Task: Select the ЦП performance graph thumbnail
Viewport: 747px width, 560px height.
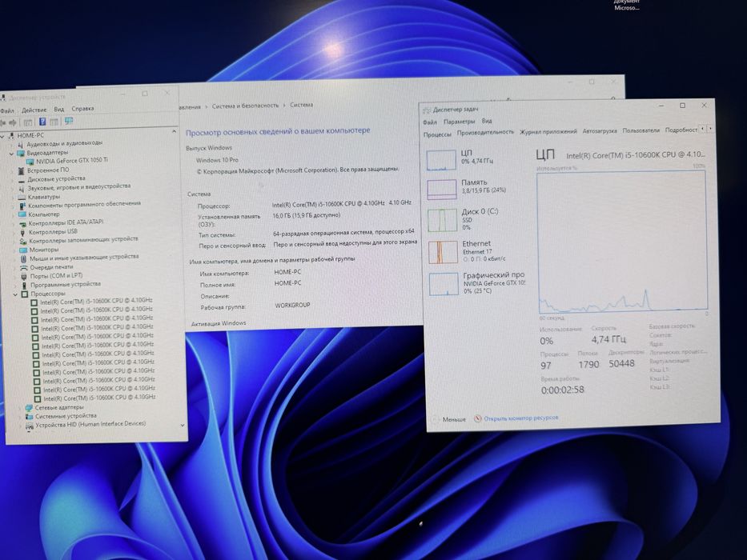Action: pos(441,160)
